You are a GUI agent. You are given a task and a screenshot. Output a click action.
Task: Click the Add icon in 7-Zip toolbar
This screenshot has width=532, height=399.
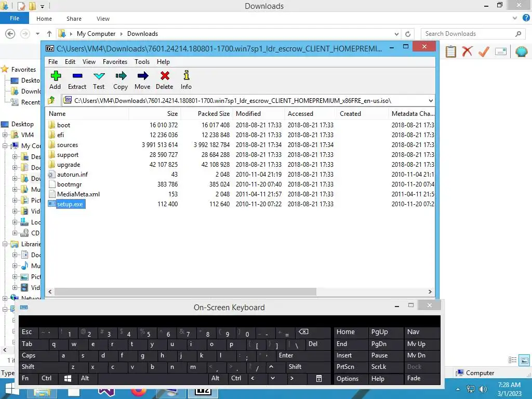tap(56, 76)
